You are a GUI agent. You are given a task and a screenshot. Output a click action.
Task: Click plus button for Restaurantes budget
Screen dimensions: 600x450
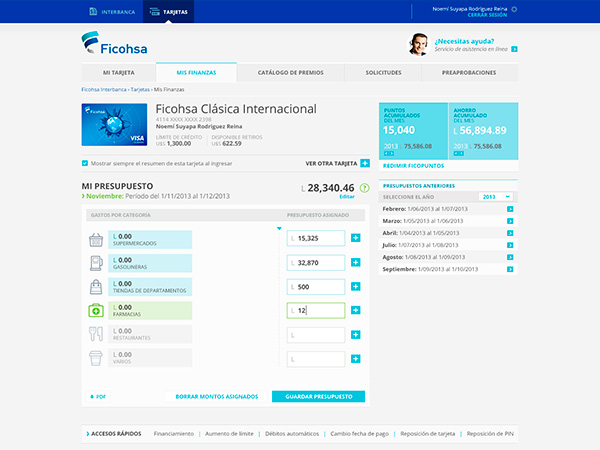point(355,335)
